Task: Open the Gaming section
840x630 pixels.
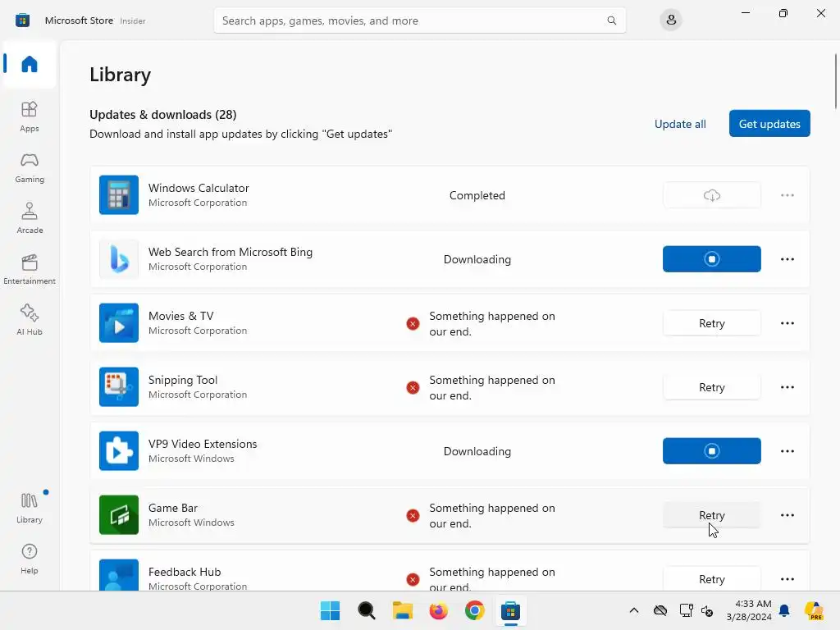Action: (x=30, y=167)
